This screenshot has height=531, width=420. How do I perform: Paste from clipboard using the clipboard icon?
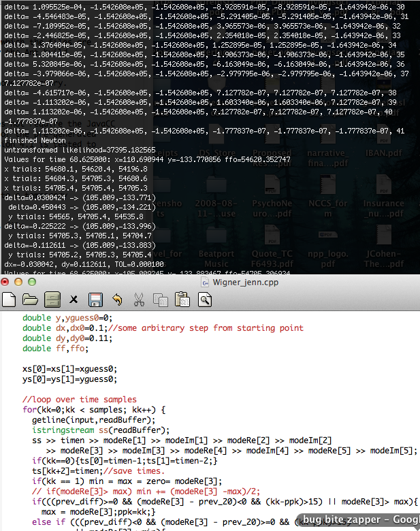(182, 299)
